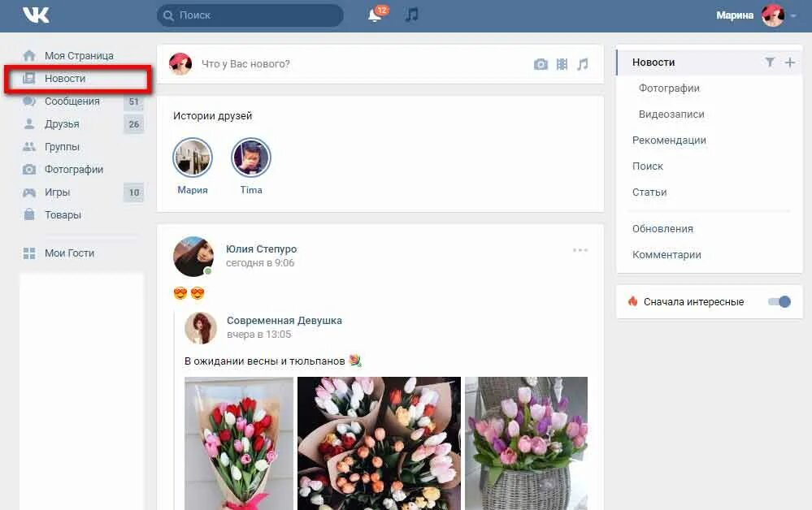812x510 pixels.
Task: Open the post options ellipsis menu
Action: coord(580,249)
